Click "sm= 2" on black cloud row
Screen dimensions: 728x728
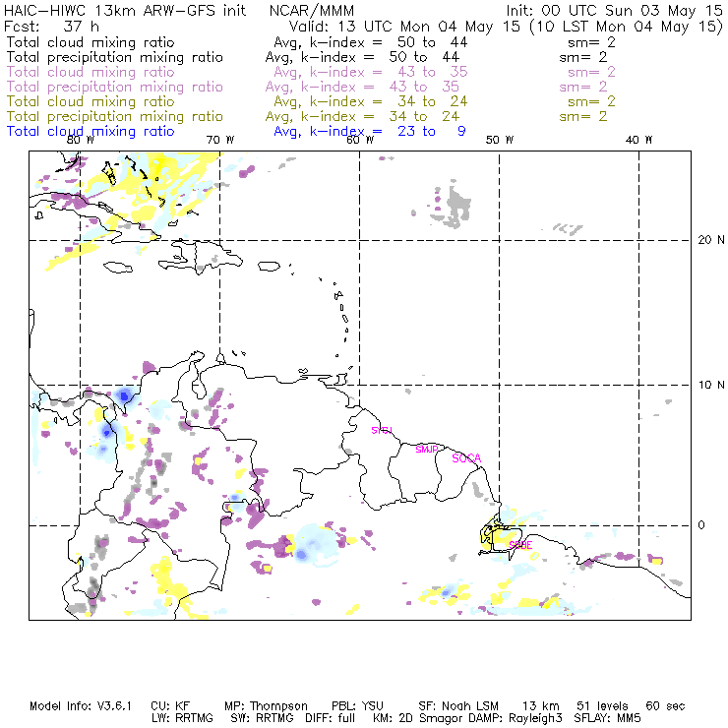[x=591, y=42]
